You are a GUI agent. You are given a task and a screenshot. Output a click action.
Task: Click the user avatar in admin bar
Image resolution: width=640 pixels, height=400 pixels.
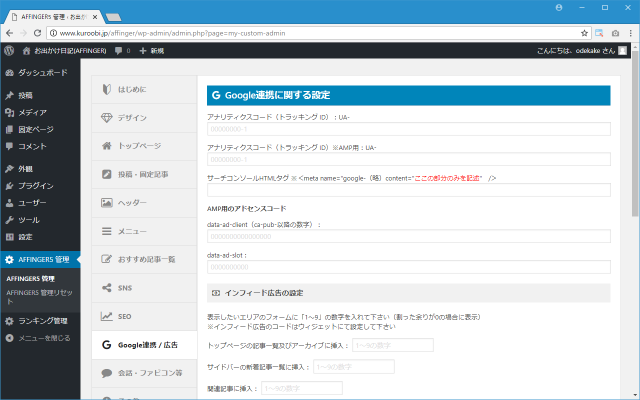click(x=623, y=50)
